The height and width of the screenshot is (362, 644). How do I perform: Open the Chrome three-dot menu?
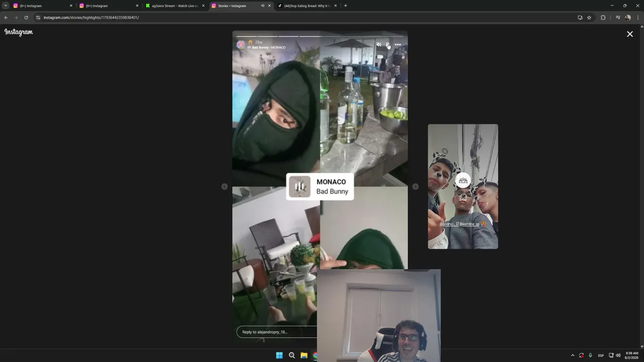coord(638,18)
